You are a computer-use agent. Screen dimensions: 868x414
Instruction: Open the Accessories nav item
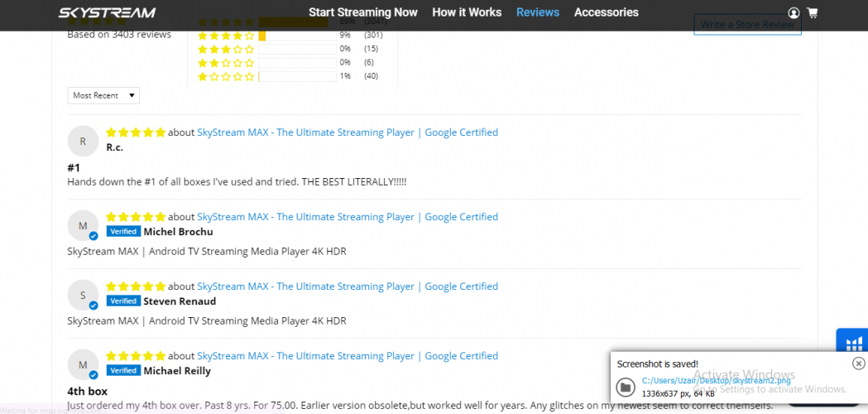[x=607, y=12]
